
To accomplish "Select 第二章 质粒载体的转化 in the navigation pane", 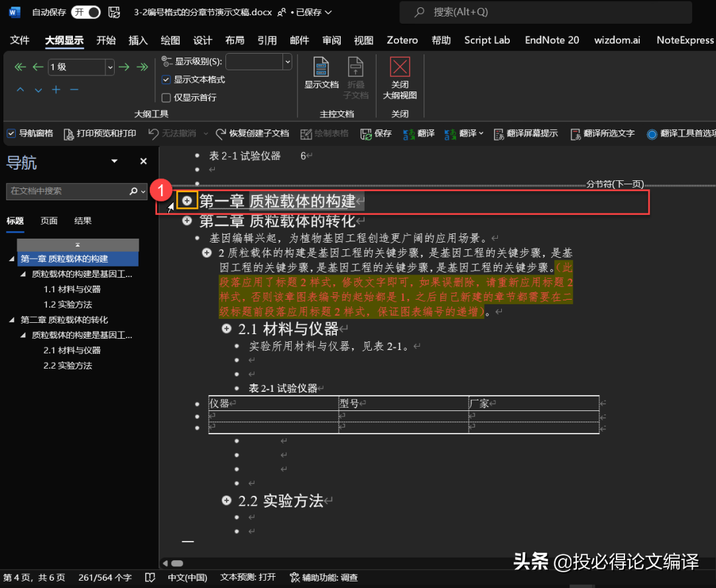I will 64,320.
